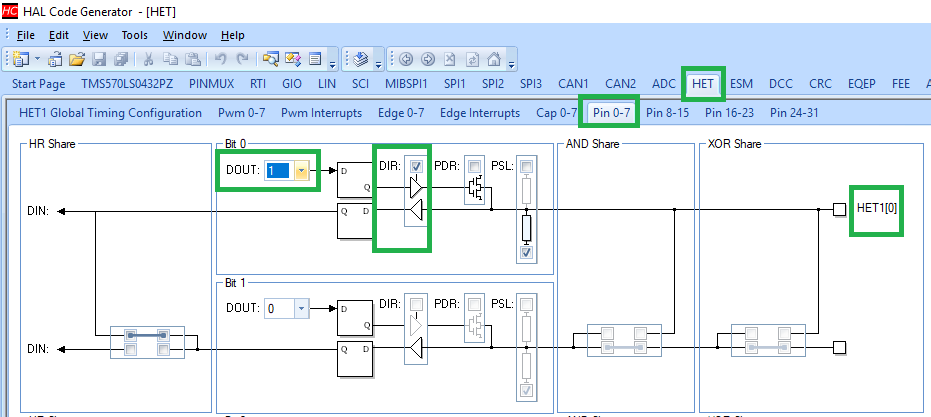Switch to the TMS570LS0432PZ tab
Screen dimensions: 931x417
tap(127, 84)
